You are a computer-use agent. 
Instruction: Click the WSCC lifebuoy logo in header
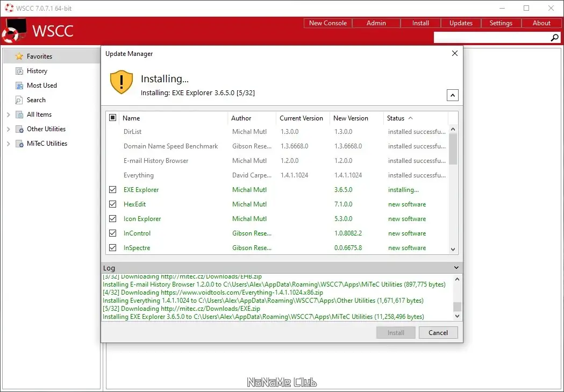[x=13, y=30]
